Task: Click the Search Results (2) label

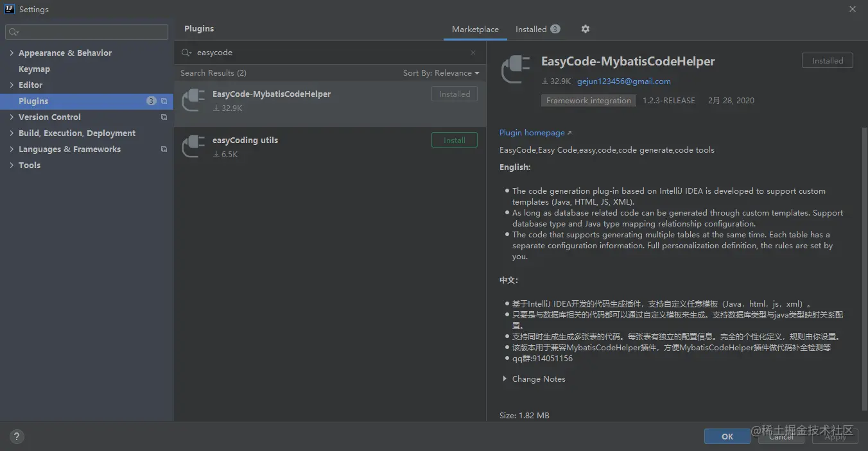Action: pos(213,73)
